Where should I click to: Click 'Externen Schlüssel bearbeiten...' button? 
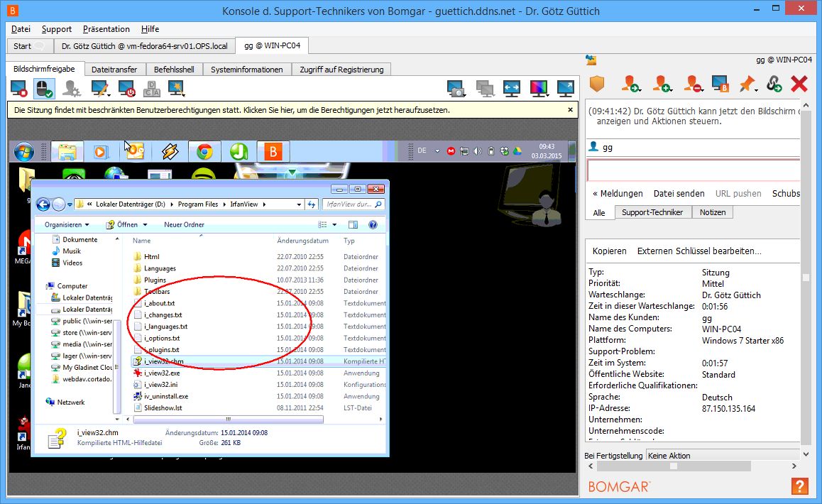pos(698,251)
